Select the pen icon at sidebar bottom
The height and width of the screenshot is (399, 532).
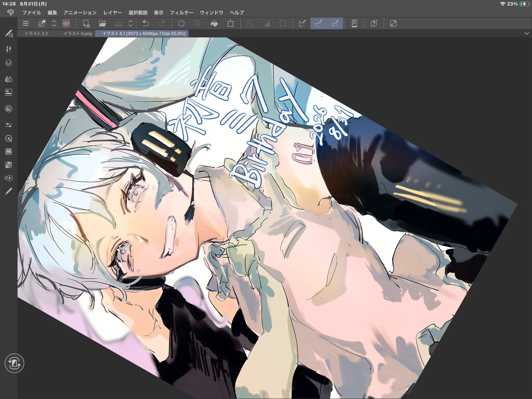9,191
